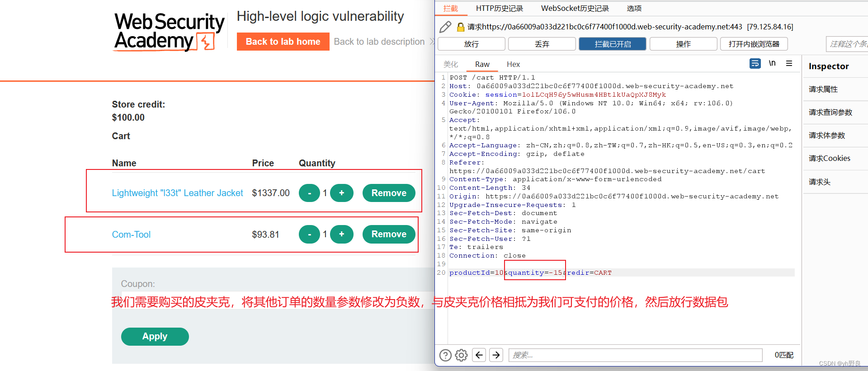Click the pencil edit icon beside request URL
Screen dimensions: 868x371
pyautogui.click(x=445, y=27)
